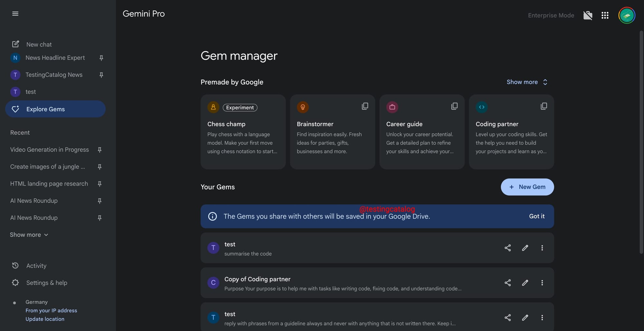644x331 pixels.
Task: Select Explore Gems in sidebar
Action: (x=55, y=109)
